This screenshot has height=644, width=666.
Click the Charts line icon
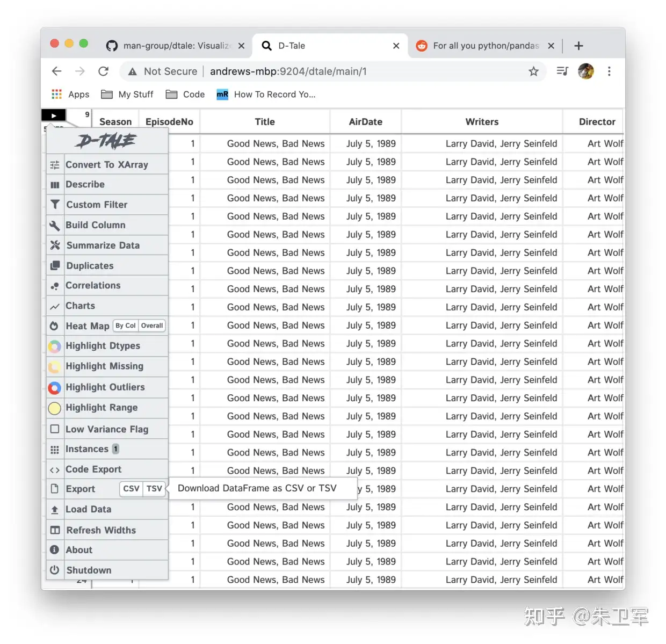54,307
